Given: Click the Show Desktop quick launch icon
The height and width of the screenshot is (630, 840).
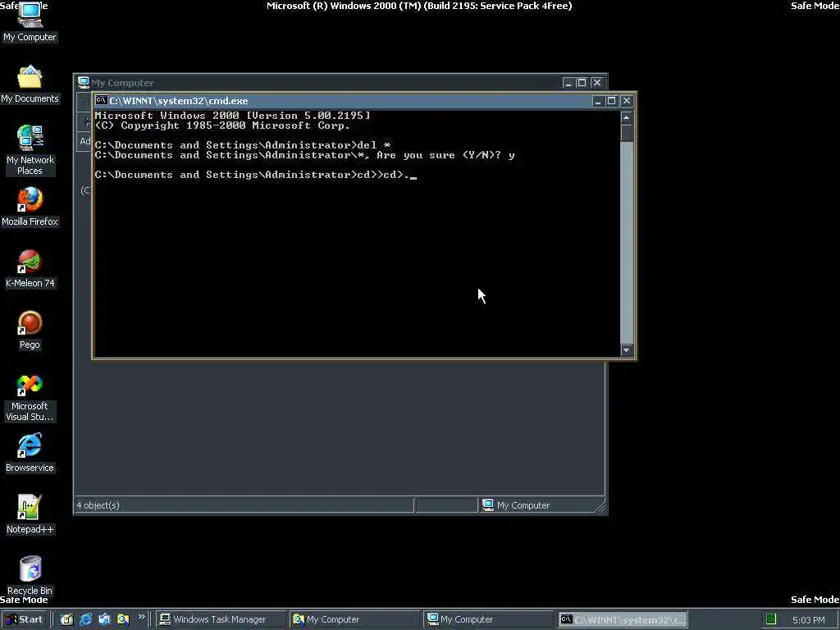Looking at the screenshot, I should tap(66, 619).
